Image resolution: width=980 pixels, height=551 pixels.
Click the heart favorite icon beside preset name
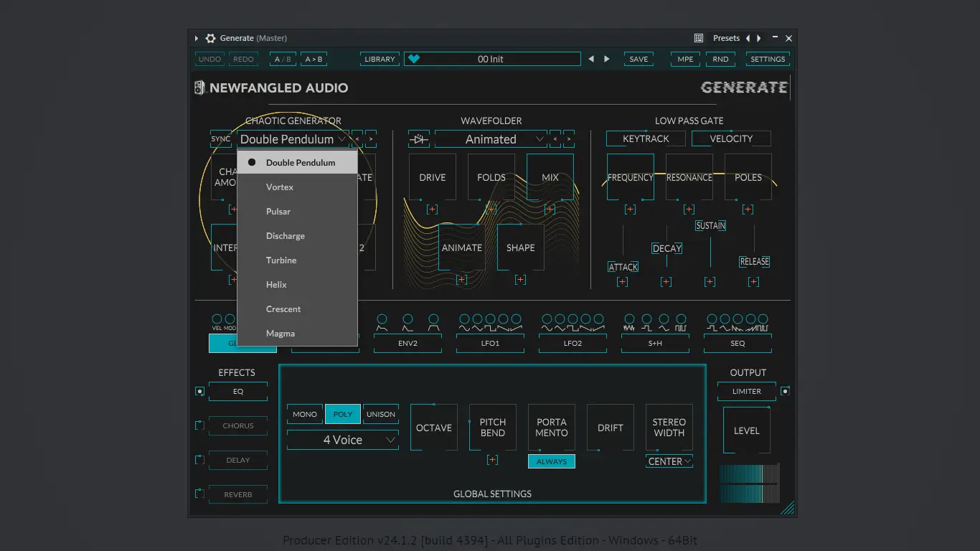point(414,60)
